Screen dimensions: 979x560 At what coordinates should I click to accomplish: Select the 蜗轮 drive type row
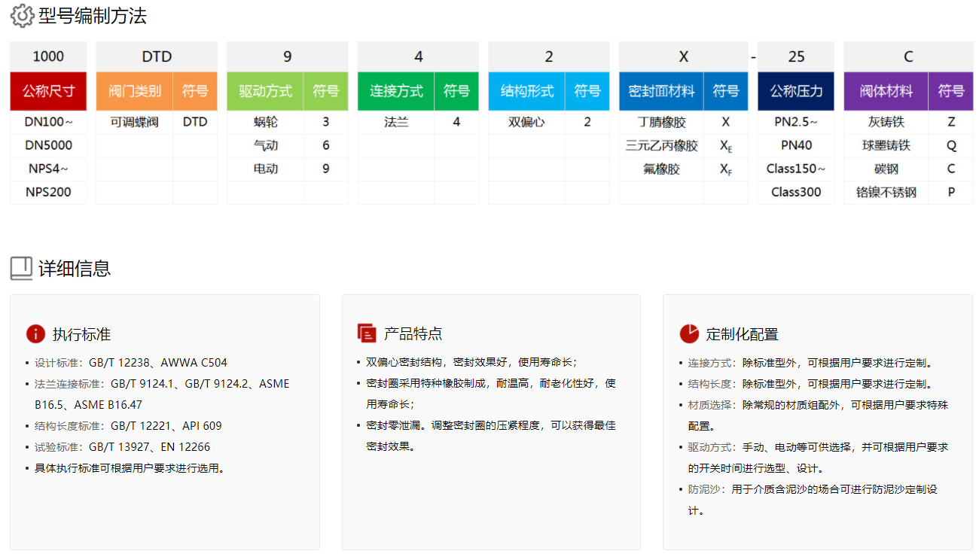[x=266, y=122]
